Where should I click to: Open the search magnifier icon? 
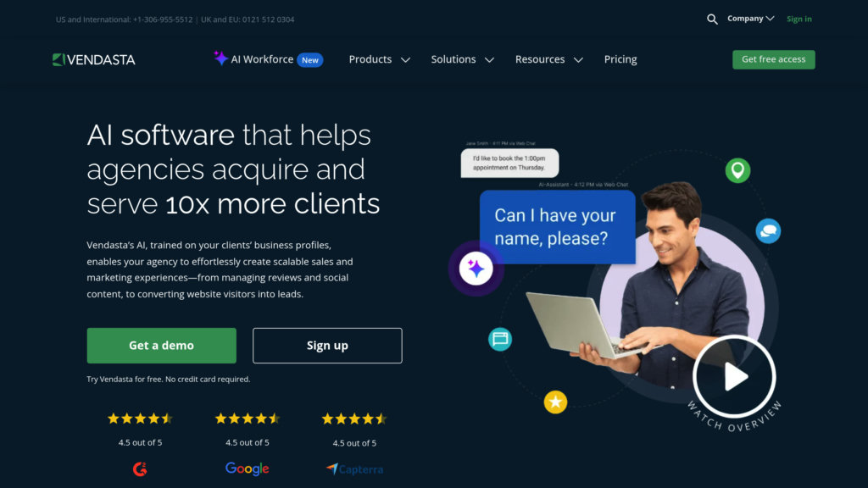coord(712,19)
